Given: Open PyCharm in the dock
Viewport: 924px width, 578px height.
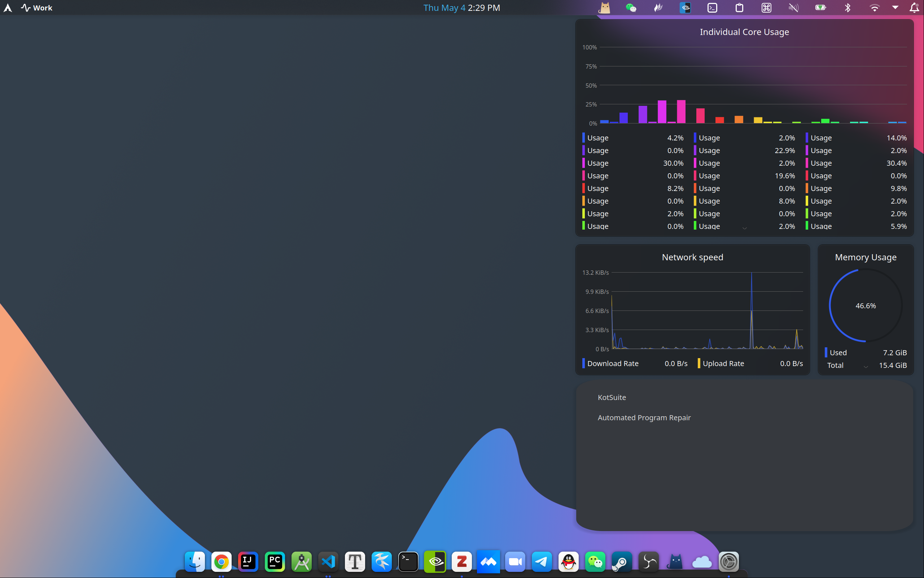Looking at the screenshot, I should [275, 561].
